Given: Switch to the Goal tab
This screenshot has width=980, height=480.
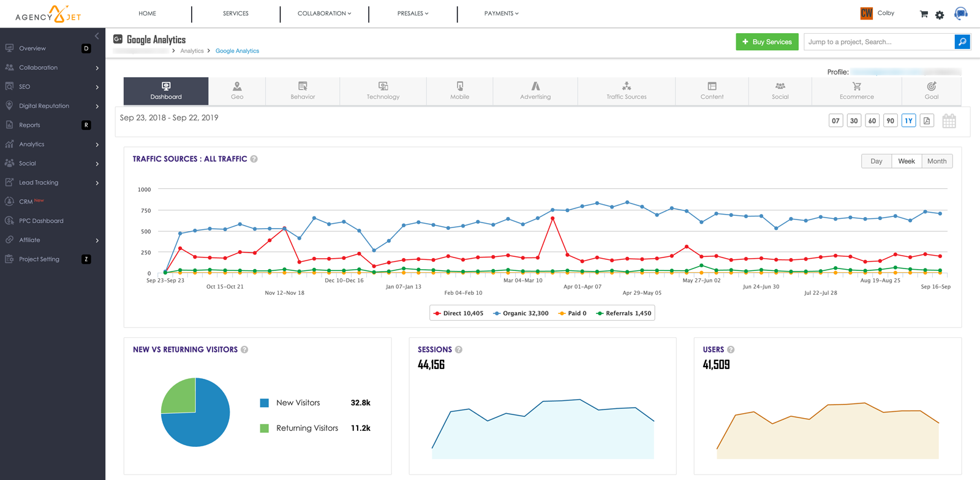Looking at the screenshot, I should (x=931, y=91).
